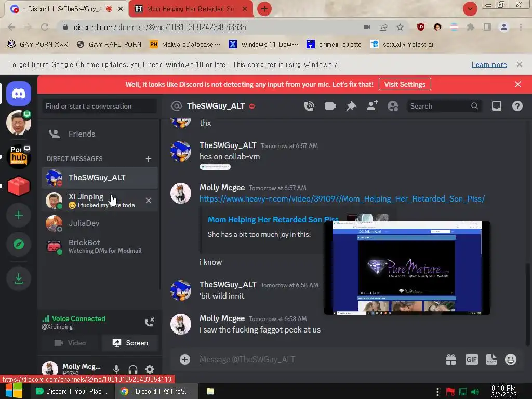Screen dimensions: 532x399
Task: Open the shimeji roulette bookmark
Action: [x=334, y=45]
